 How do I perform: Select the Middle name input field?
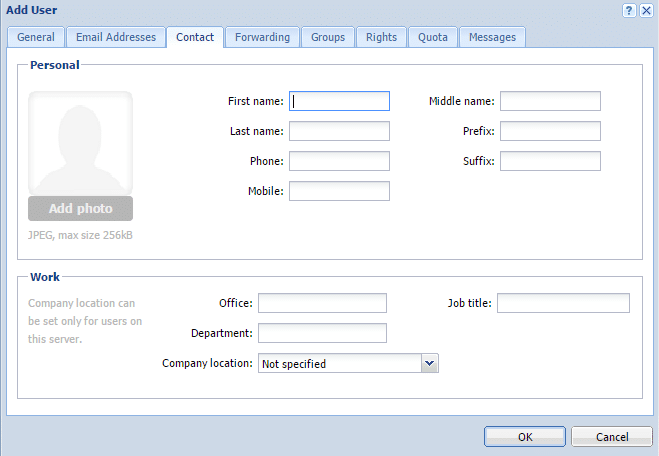tap(550, 101)
